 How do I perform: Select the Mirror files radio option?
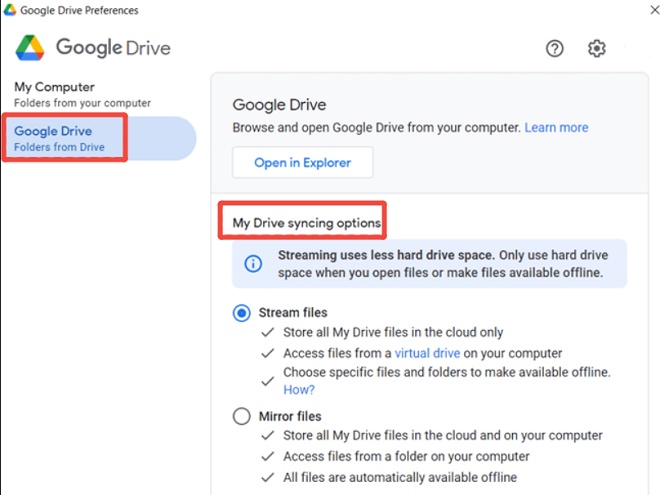(x=242, y=416)
